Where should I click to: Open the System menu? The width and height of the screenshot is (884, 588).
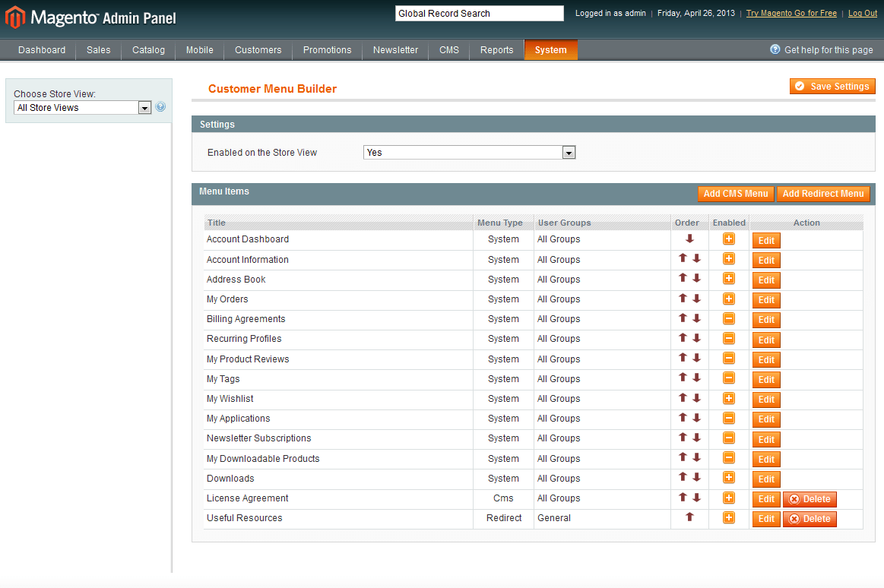(x=551, y=50)
